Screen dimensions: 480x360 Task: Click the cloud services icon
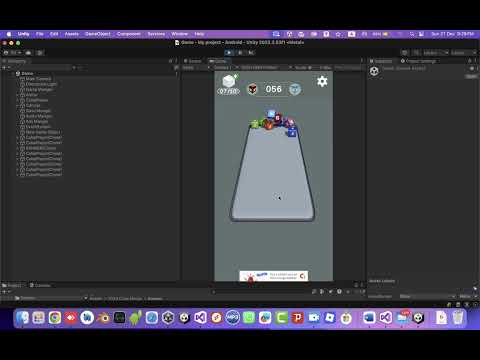pos(28,53)
